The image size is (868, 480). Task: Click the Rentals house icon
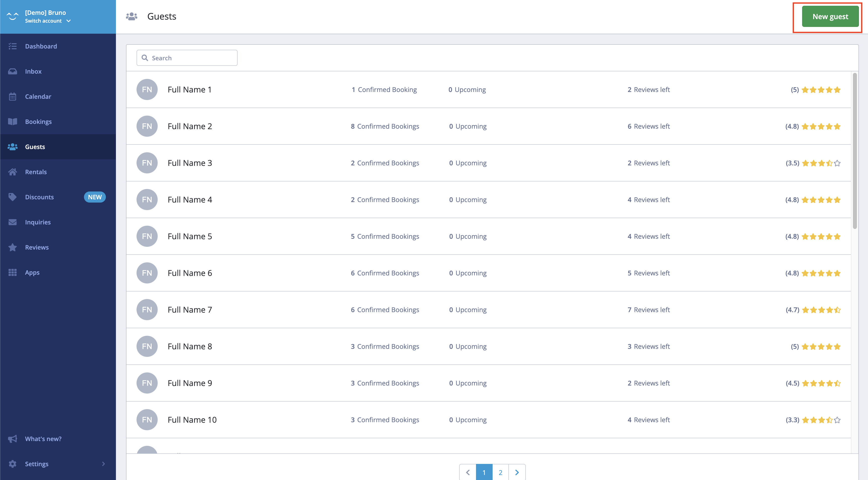tap(13, 172)
